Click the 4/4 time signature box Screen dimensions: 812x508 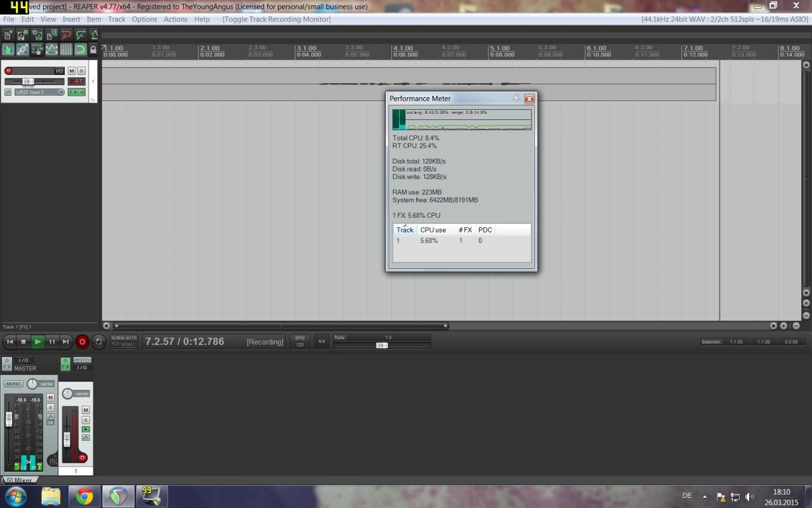click(x=321, y=342)
